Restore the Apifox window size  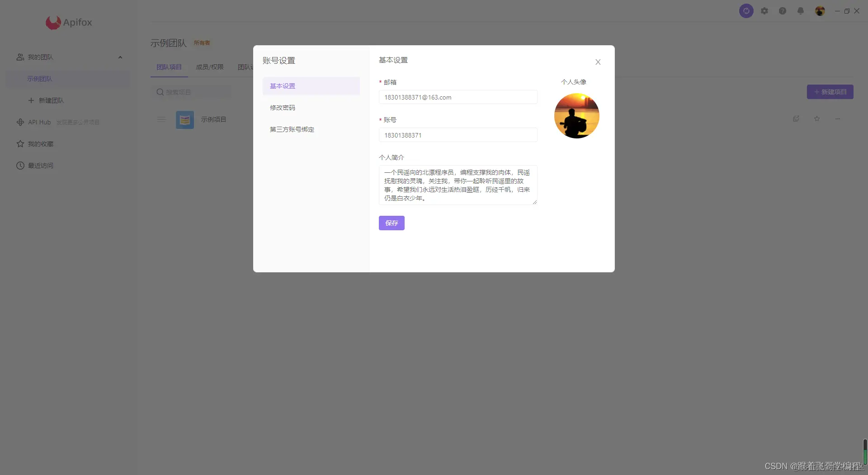tap(847, 11)
